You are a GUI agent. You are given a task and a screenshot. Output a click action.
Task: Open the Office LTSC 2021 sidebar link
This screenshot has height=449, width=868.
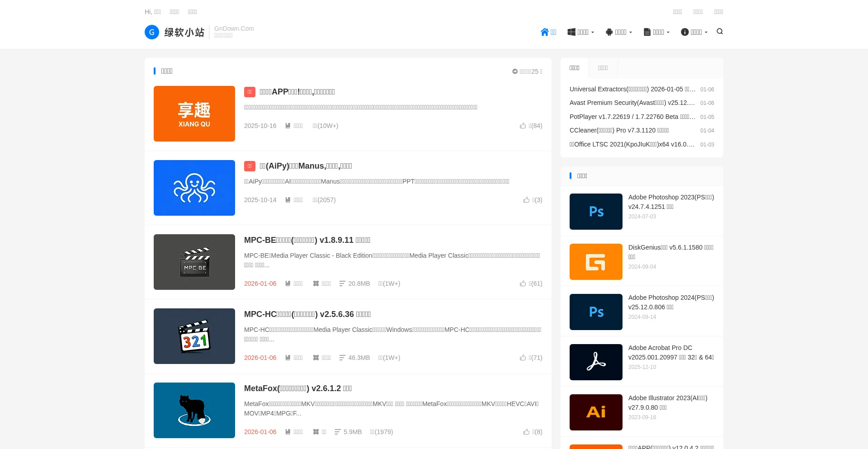pyautogui.click(x=632, y=144)
